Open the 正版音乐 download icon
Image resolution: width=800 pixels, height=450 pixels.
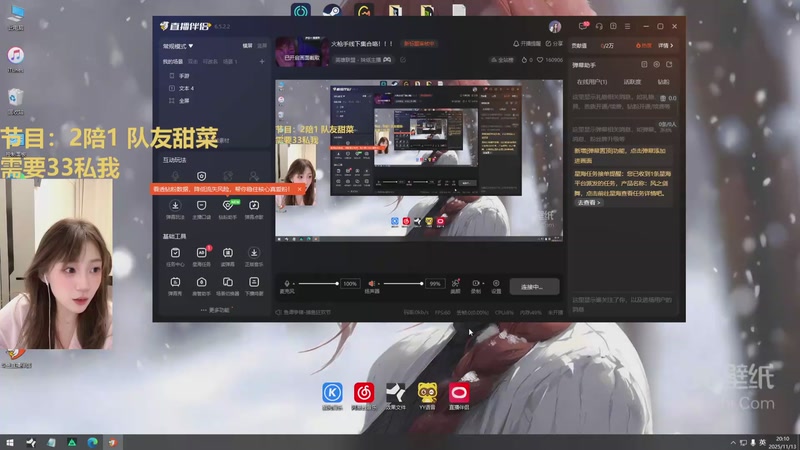(254, 257)
